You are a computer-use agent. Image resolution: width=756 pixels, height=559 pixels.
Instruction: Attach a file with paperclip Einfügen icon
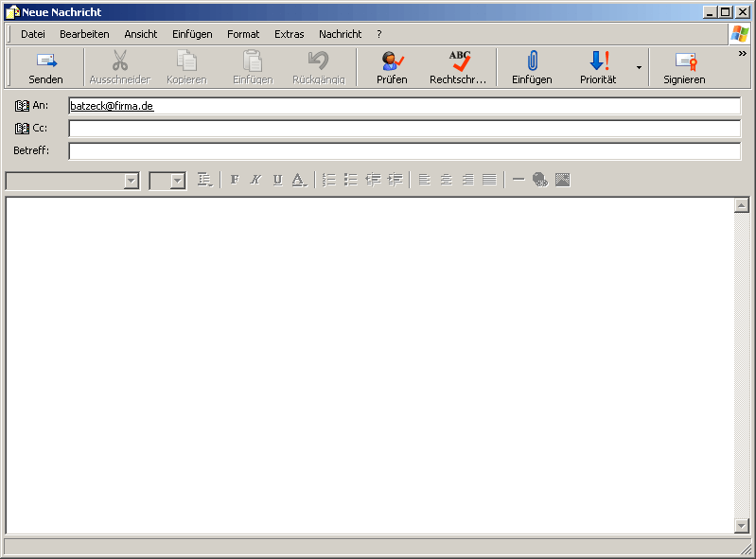532,67
